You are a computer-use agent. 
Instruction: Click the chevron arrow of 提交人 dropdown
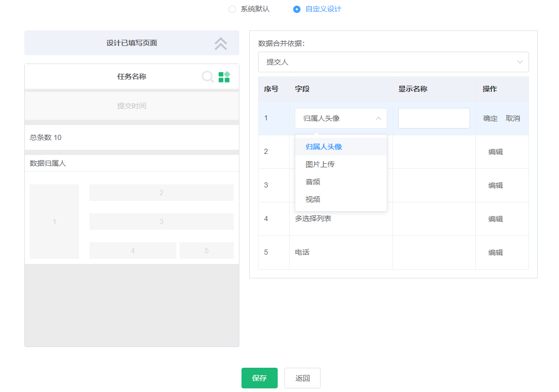pos(520,62)
